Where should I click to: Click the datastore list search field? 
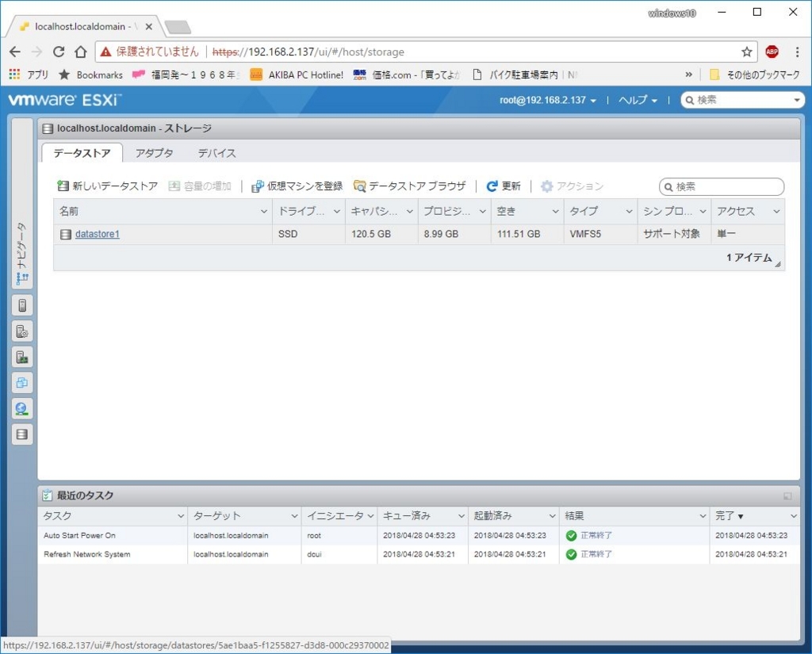pyautogui.click(x=722, y=186)
